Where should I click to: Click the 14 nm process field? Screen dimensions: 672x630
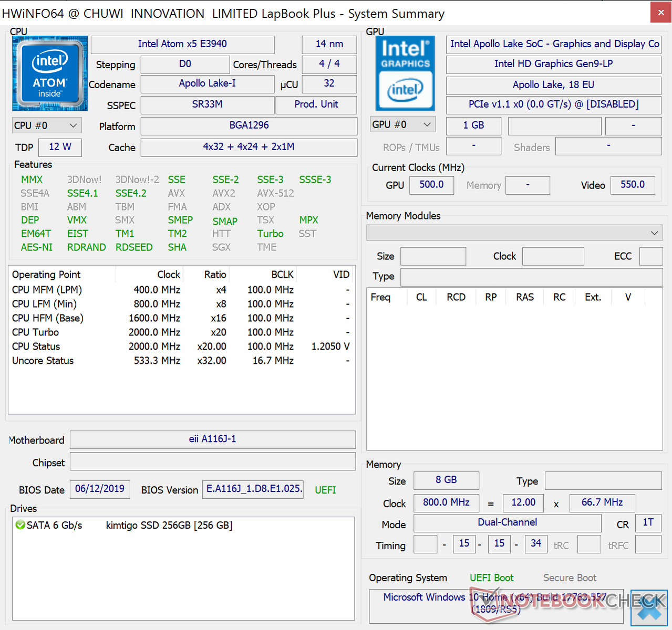point(329,44)
